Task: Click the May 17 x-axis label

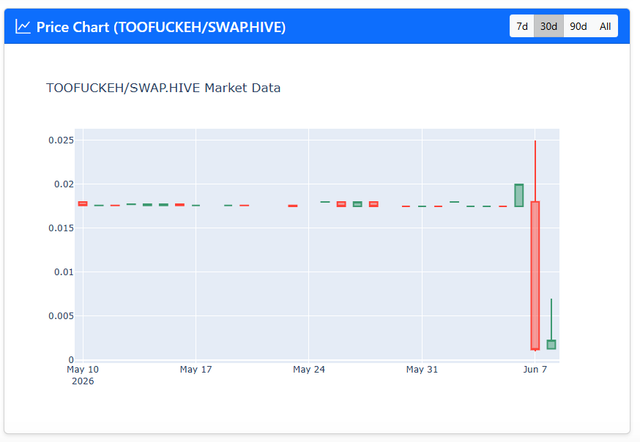Action: pos(196,369)
